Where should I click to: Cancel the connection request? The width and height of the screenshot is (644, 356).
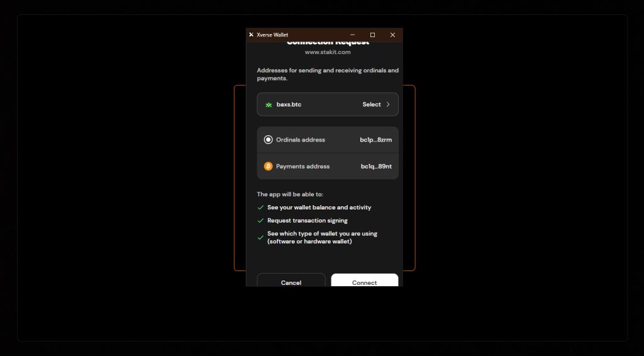click(291, 280)
